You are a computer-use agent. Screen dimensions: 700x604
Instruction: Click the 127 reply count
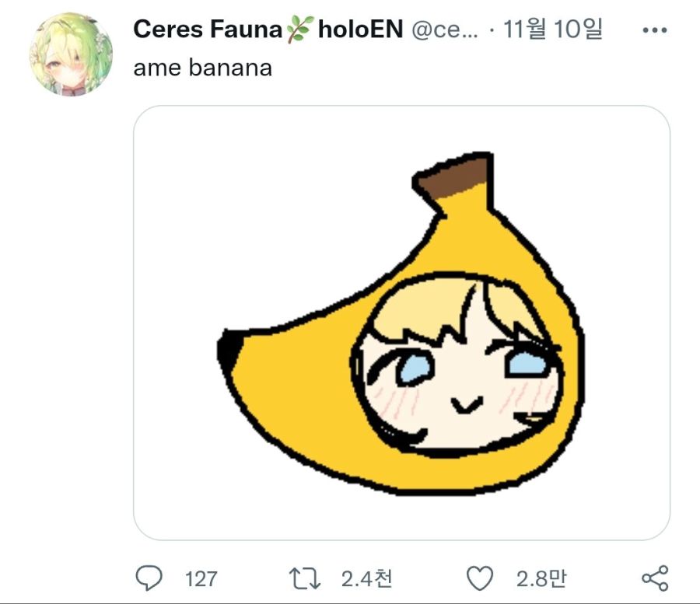201,578
